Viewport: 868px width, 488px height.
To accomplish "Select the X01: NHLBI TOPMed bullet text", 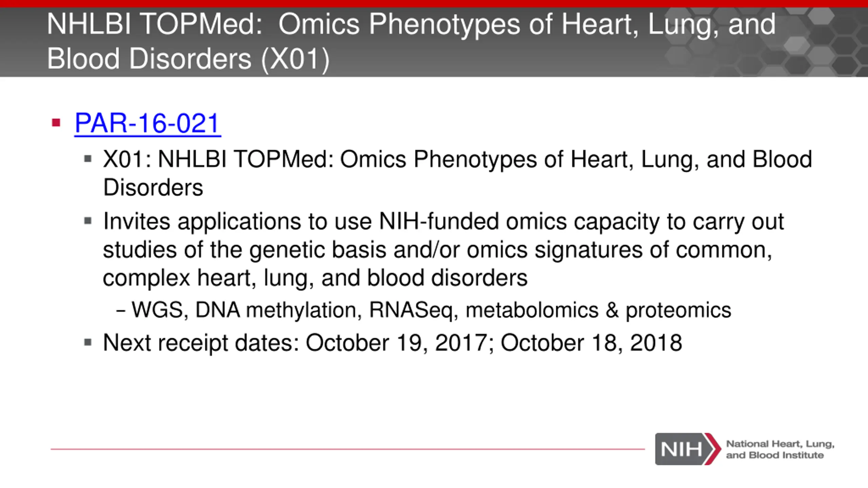I will pos(457,173).
